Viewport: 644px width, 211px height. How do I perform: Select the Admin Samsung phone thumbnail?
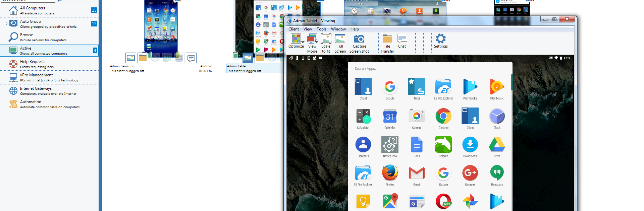pyautogui.click(x=161, y=26)
